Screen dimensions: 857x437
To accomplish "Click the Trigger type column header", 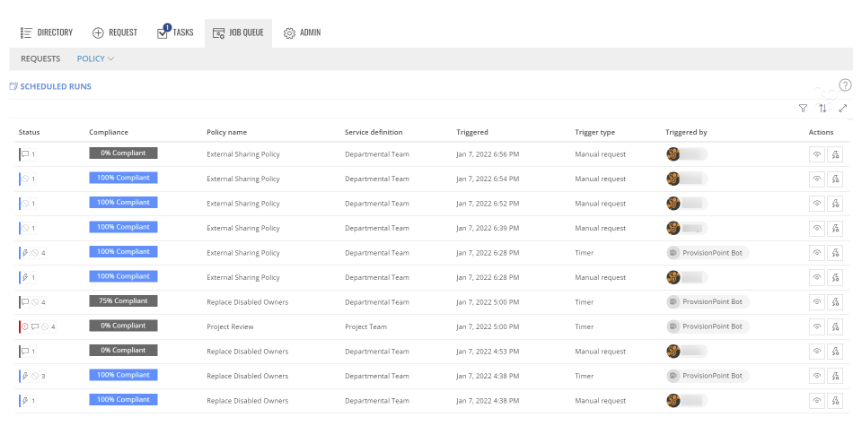I will click(x=595, y=132).
